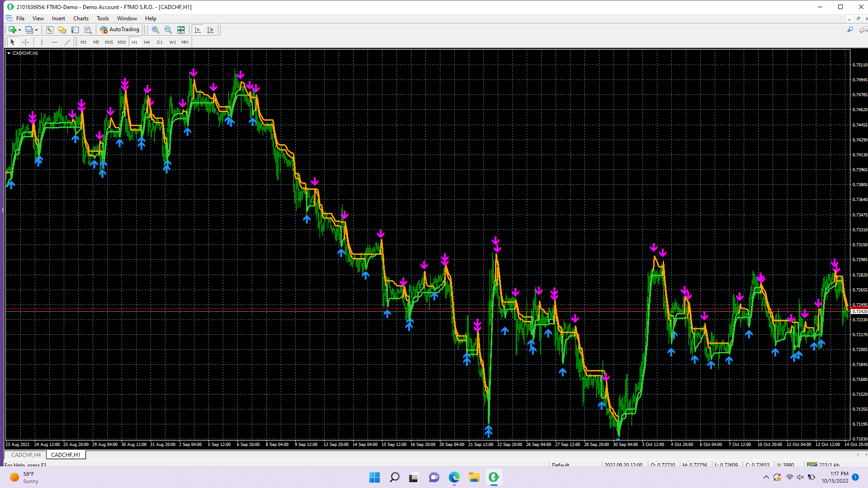Expand the New Chart dropdown arrow
Screen dimensions: 868x488
pos(19,30)
